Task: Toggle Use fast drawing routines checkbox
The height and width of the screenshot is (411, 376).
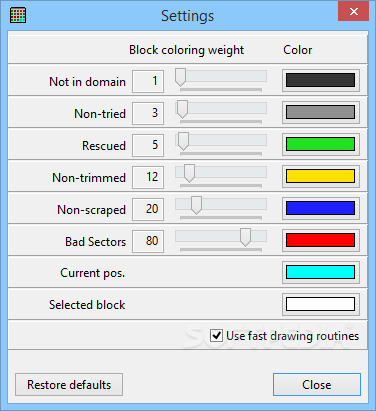Action: click(x=216, y=335)
